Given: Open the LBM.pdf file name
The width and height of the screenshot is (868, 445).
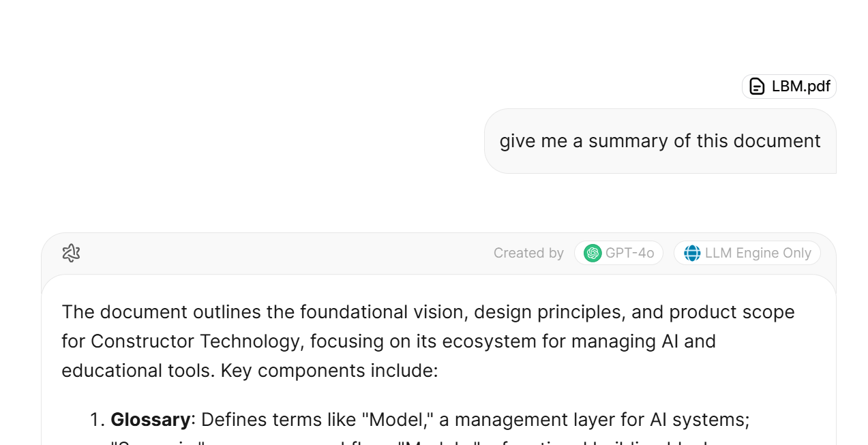Looking at the screenshot, I should pos(800,87).
